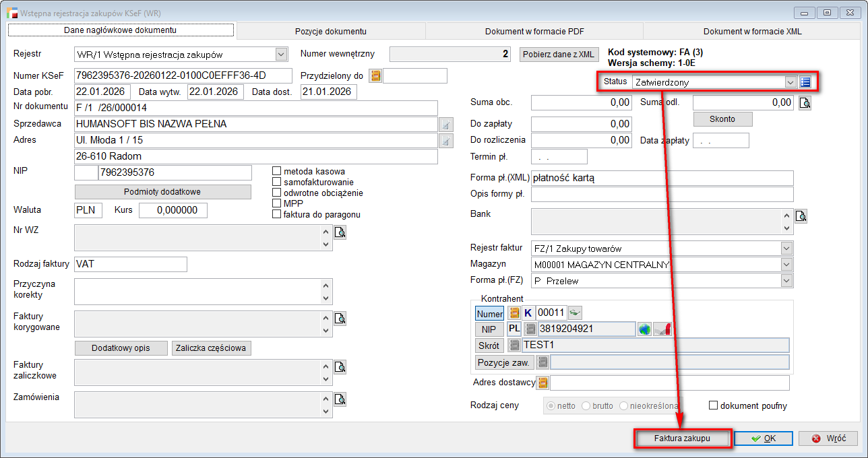Click the lookup icon beside Nr WZ field

tap(340, 232)
